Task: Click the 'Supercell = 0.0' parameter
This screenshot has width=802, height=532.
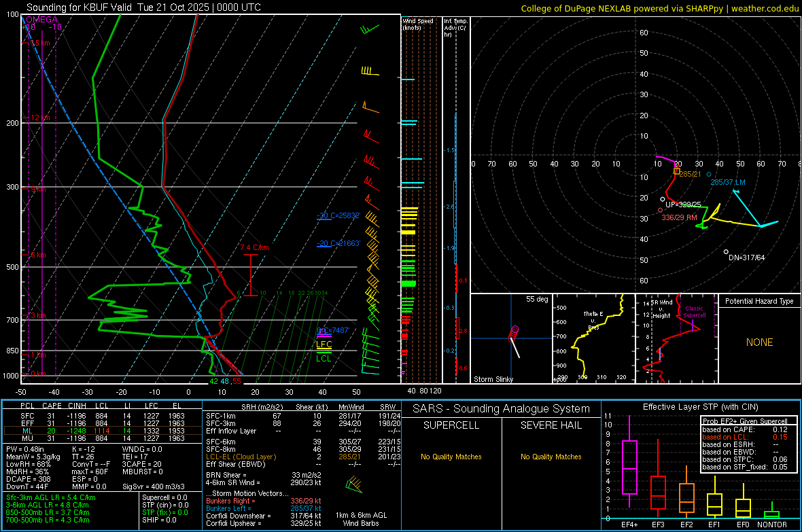Action: [x=164, y=497]
